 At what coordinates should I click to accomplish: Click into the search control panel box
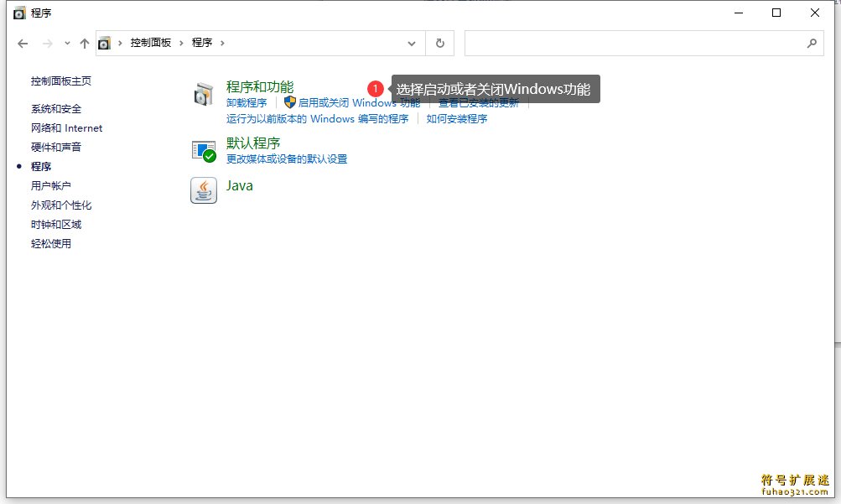pos(633,43)
